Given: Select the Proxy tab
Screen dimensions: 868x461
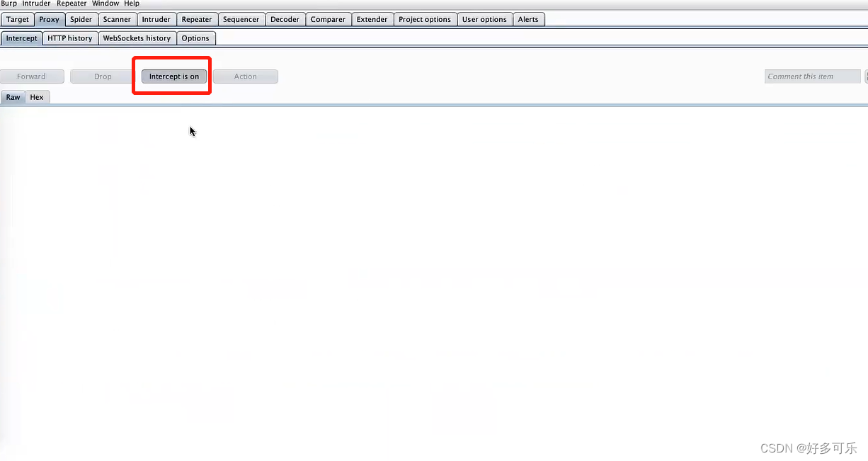Looking at the screenshot, I should (50, 19).
